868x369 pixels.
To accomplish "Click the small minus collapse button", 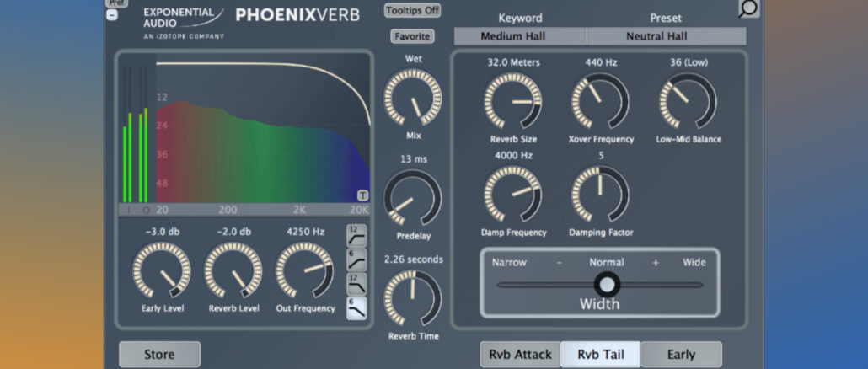I will coord(112,15).
